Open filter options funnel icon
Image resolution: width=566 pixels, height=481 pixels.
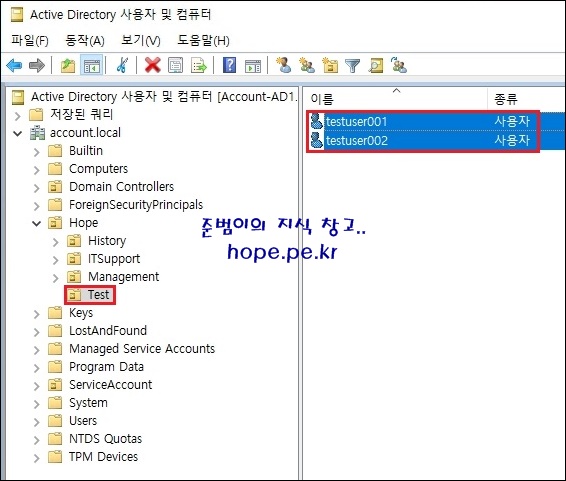point(353,66)
